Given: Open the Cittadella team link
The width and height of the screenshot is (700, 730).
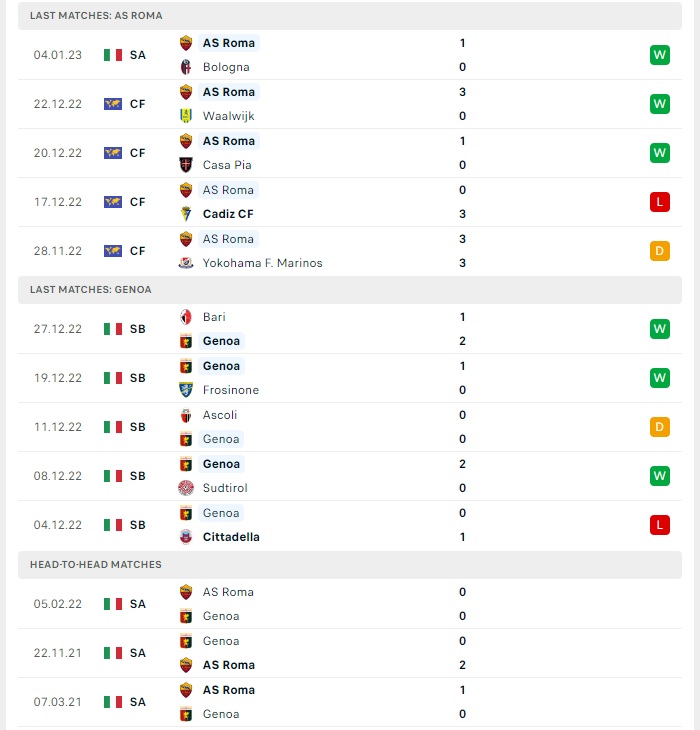Looking at the screenshot, I should [x=231, y=537].
